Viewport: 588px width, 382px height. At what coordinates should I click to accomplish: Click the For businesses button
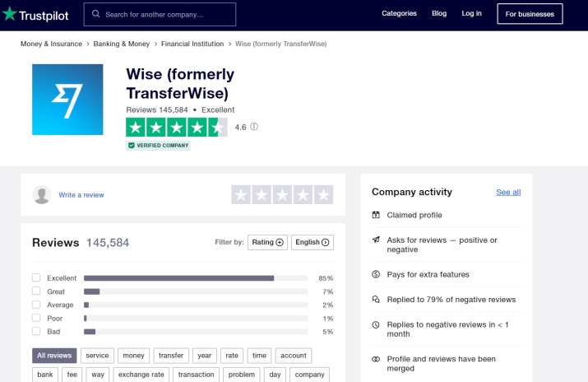coord(530,14)
